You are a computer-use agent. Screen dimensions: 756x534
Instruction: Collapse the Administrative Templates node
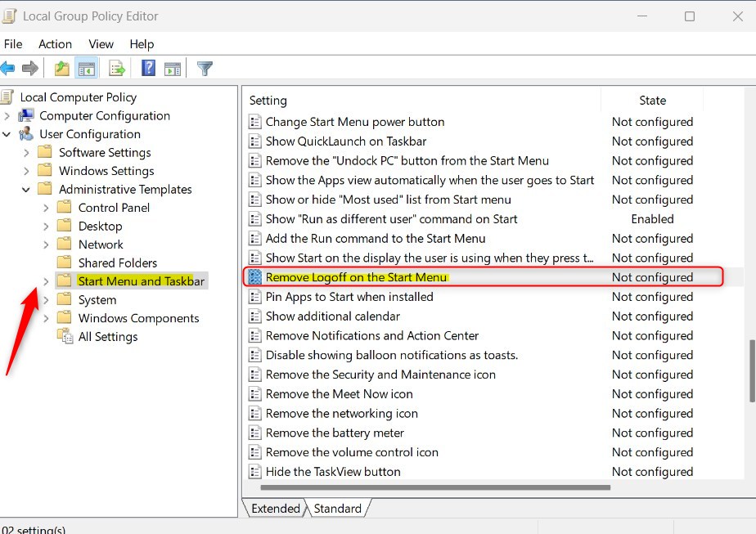tap(26, 190)
